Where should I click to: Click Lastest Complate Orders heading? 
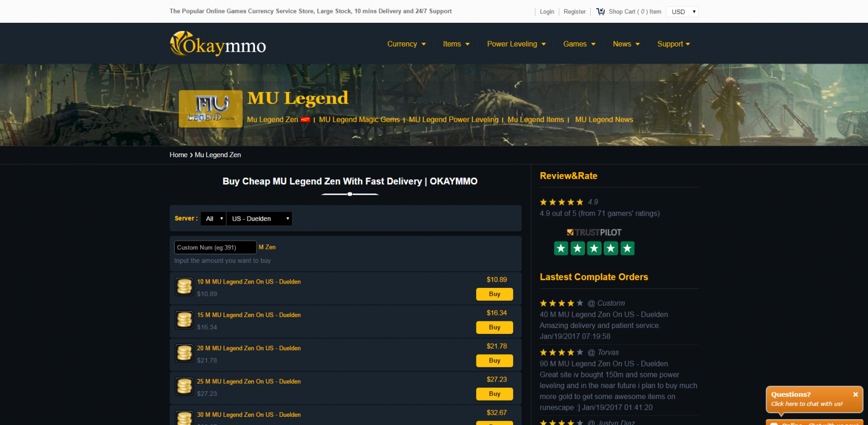pos(594,277)
